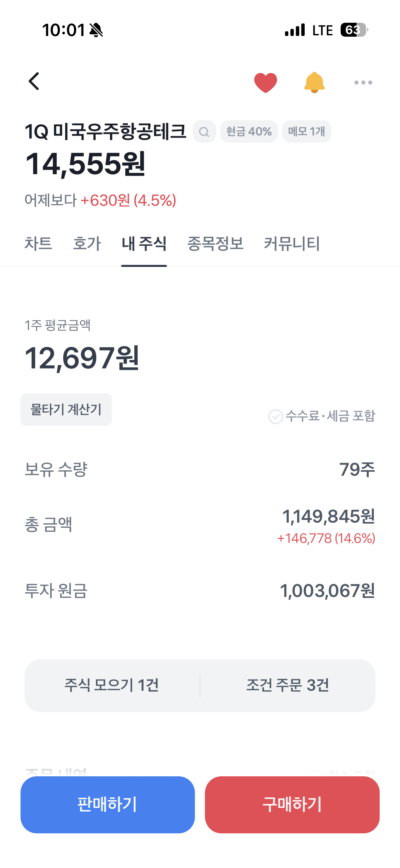Switch to the 호가 tab
The image size is (400, 868).
pos(87,244)
